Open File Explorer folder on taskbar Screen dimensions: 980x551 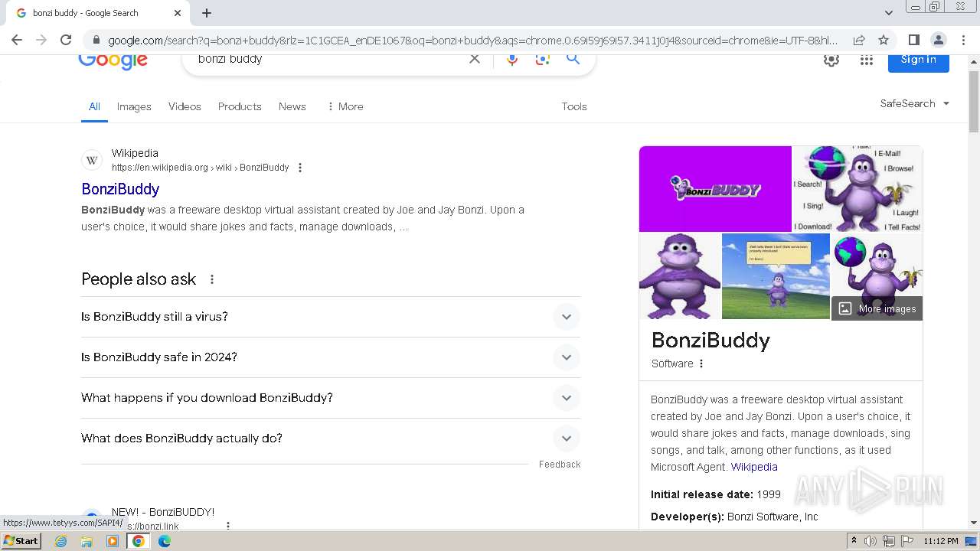(87, 541)
